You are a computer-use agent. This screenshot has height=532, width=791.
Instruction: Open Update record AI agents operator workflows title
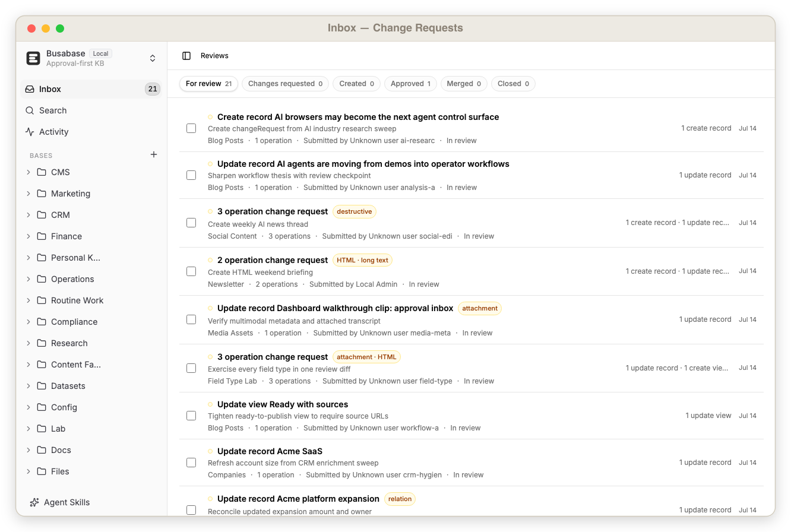tap(363, 164)
